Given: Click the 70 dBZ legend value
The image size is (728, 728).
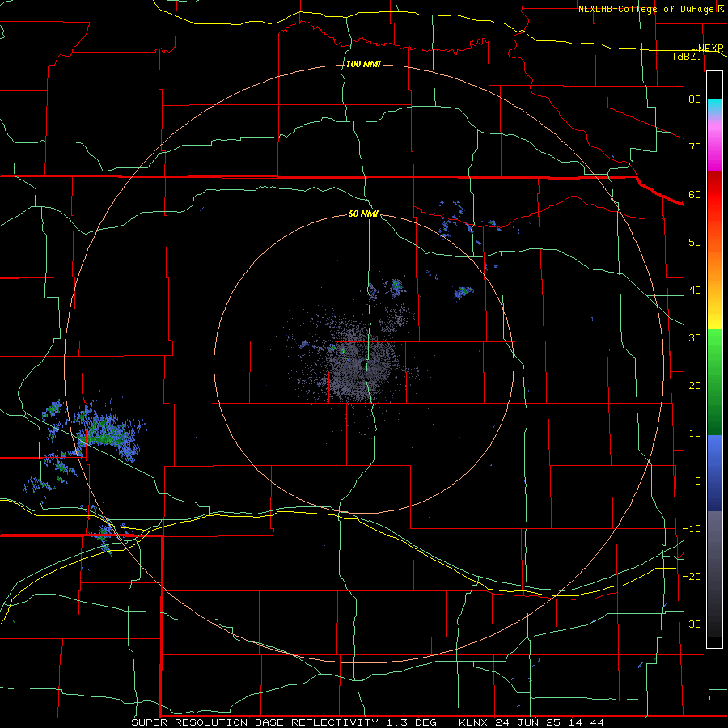Looking at the screenshot, I should click(695, 147).
